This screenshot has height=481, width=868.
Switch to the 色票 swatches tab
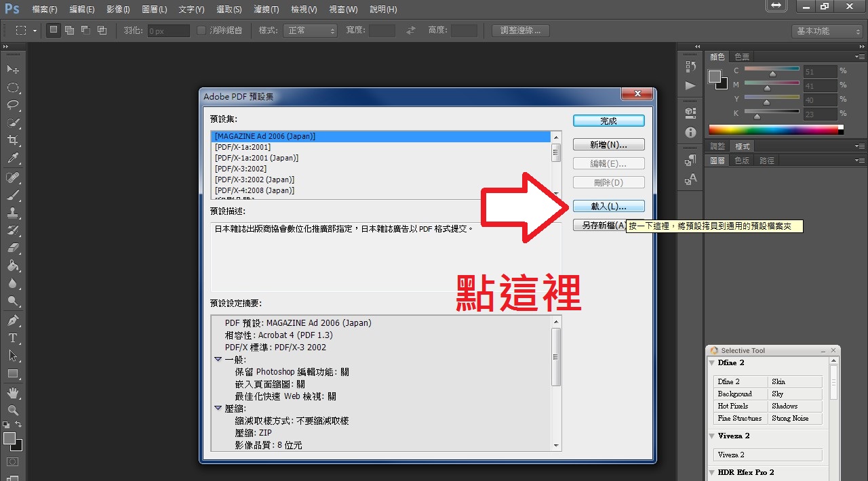(742, 57)
